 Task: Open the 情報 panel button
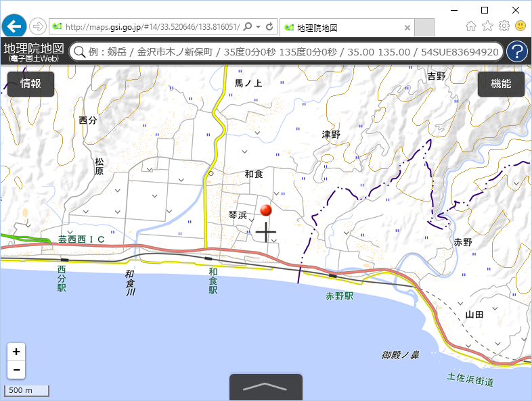(x=30, y=83)
